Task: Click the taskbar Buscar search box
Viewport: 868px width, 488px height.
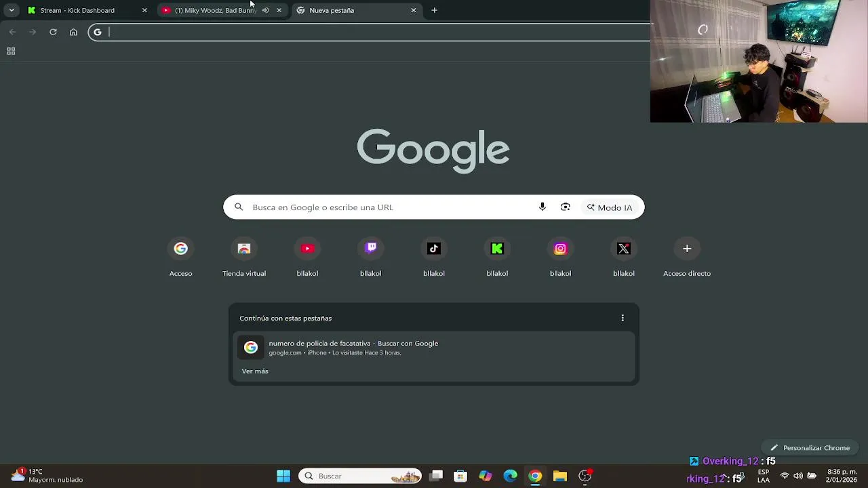Action: [360, 476]
